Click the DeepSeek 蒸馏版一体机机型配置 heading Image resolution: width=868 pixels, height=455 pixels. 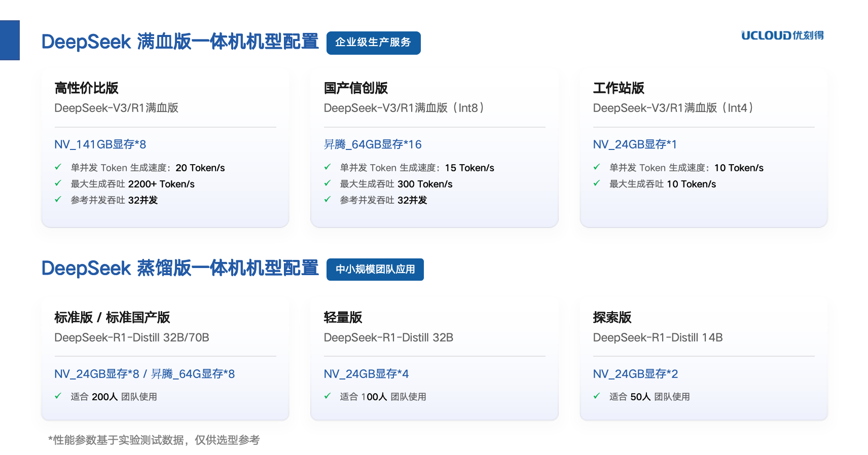click(180, 268)
